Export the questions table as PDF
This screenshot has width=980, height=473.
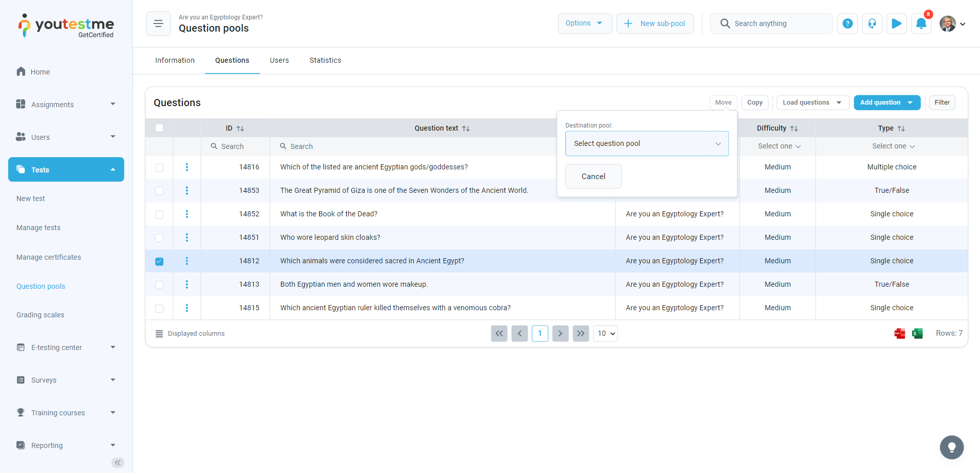[x=899, y=334]
